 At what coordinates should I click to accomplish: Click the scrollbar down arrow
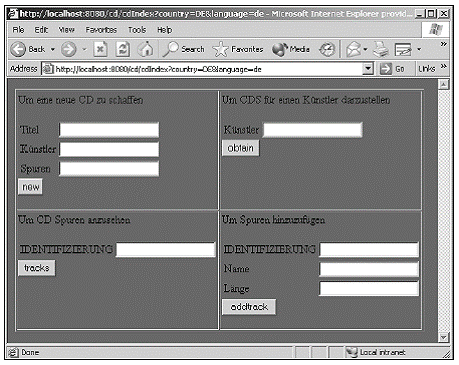click(x=443, y=337)
